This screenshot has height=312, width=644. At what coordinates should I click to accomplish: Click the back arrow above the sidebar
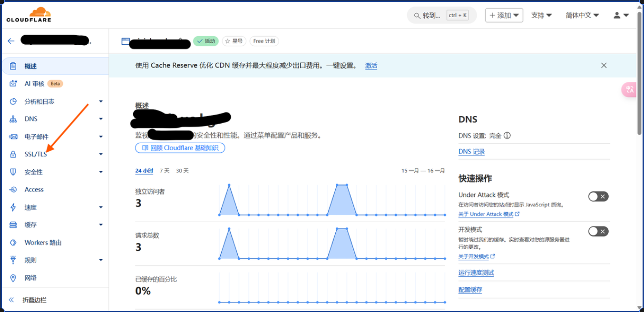point(11,41)
